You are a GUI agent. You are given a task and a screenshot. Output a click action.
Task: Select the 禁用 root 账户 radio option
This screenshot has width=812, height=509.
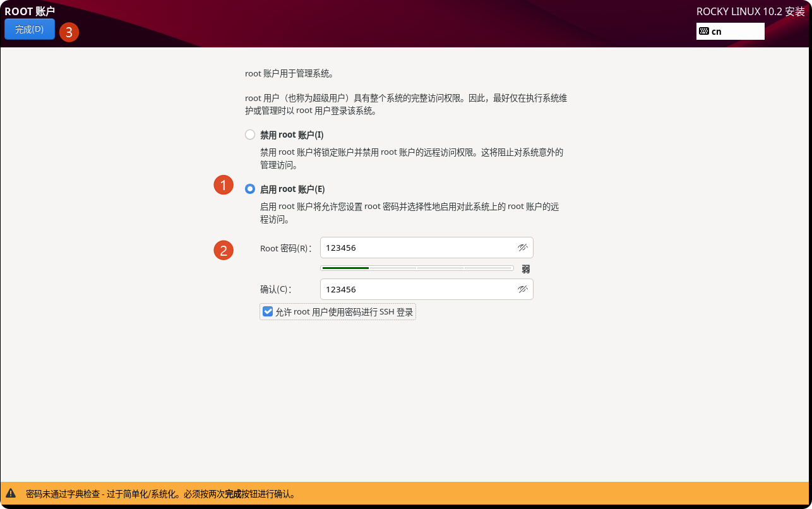pyautogui.click(x=250, y=135)
